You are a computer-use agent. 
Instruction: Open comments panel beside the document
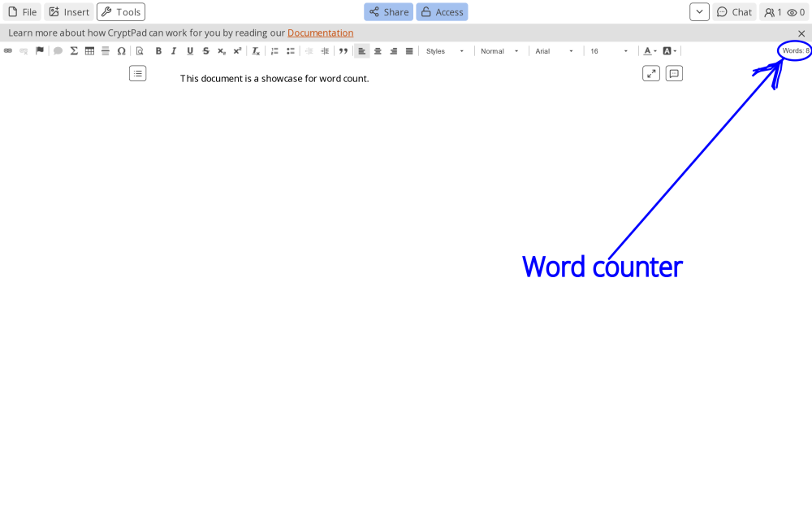[x=674, y=74]
